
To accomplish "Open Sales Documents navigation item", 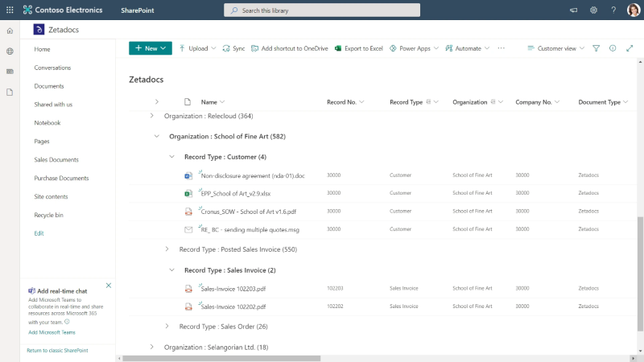I will tap(56, 159).
